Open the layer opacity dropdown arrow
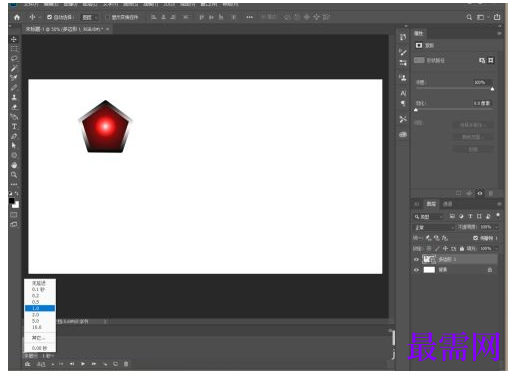This screenshot has height=378, width=519. click(497, 227)
